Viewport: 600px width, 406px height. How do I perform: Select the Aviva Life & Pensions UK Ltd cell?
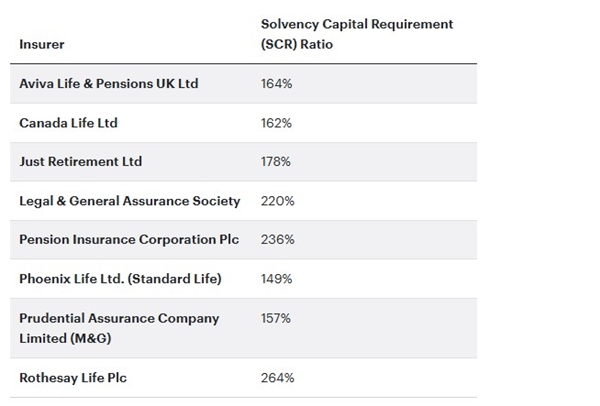pos(109,84)
